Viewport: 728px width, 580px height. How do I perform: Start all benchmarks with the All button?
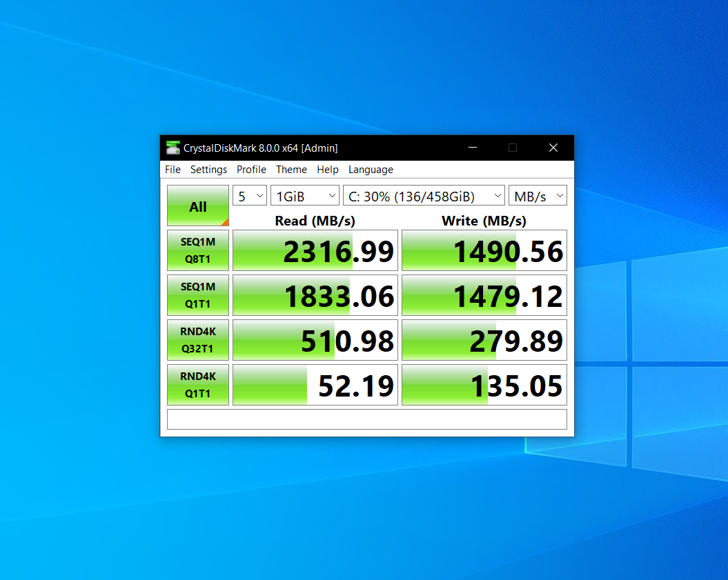tap(198, 206)
